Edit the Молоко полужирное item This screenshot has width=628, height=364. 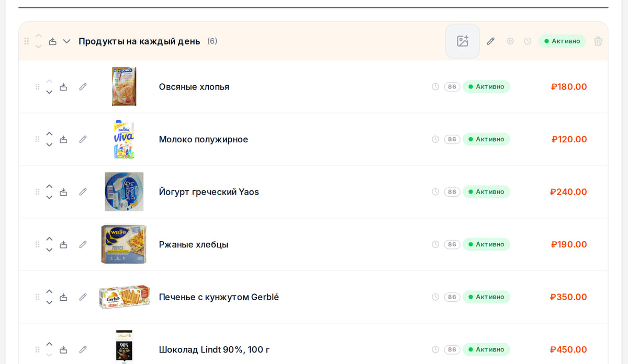tap(83, 139)
